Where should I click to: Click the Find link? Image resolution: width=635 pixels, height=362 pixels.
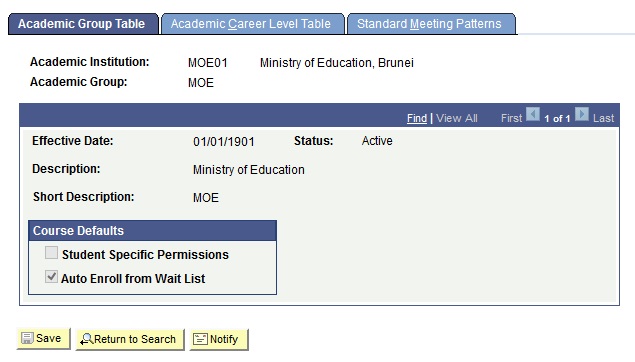417,118
